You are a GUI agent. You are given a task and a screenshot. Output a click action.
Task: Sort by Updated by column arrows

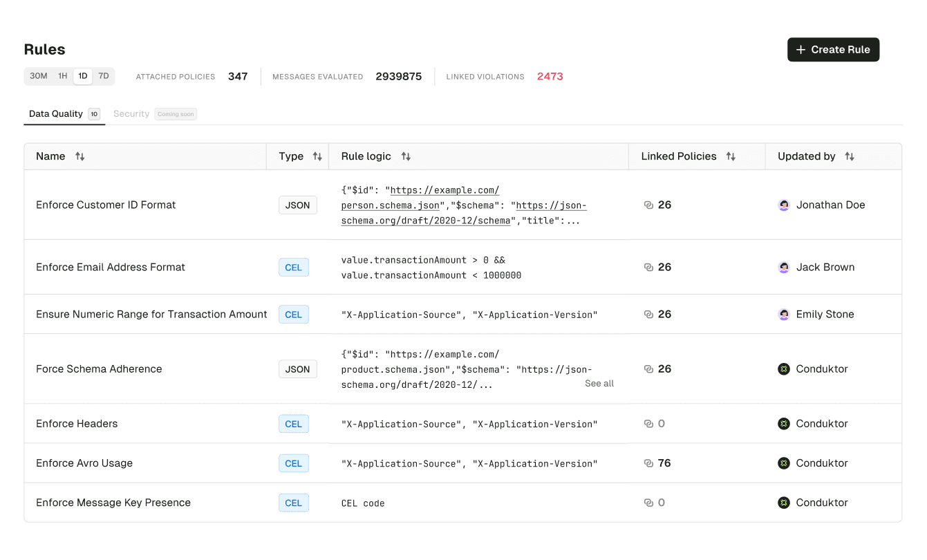[850, 156]
